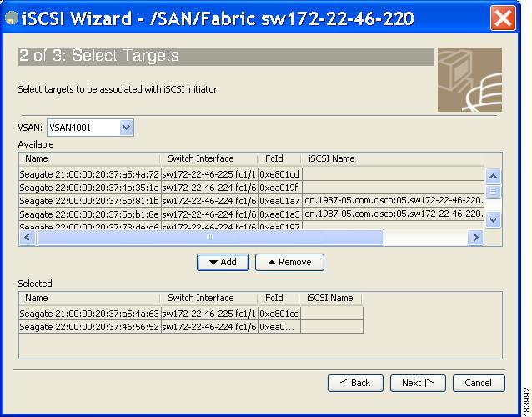Click vertical scrollbar up arrow in Available list
Image resolution: width=532 pixels, height=417 pixels.
pos(493,176)
